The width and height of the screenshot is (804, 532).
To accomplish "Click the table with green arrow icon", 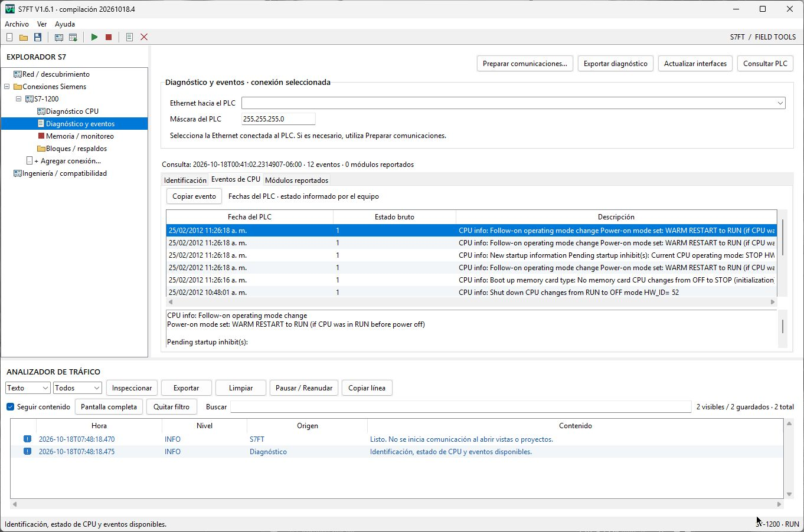I will tap(73, 37).
